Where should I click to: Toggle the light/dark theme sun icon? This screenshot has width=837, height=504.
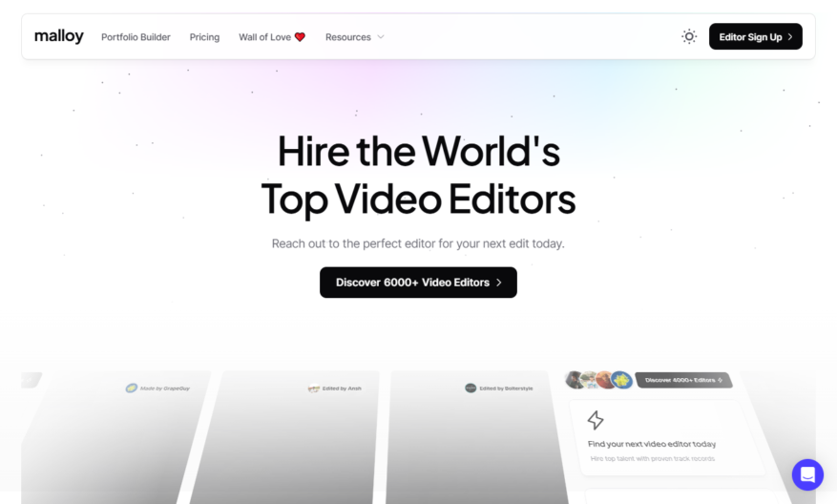[689, 36]
